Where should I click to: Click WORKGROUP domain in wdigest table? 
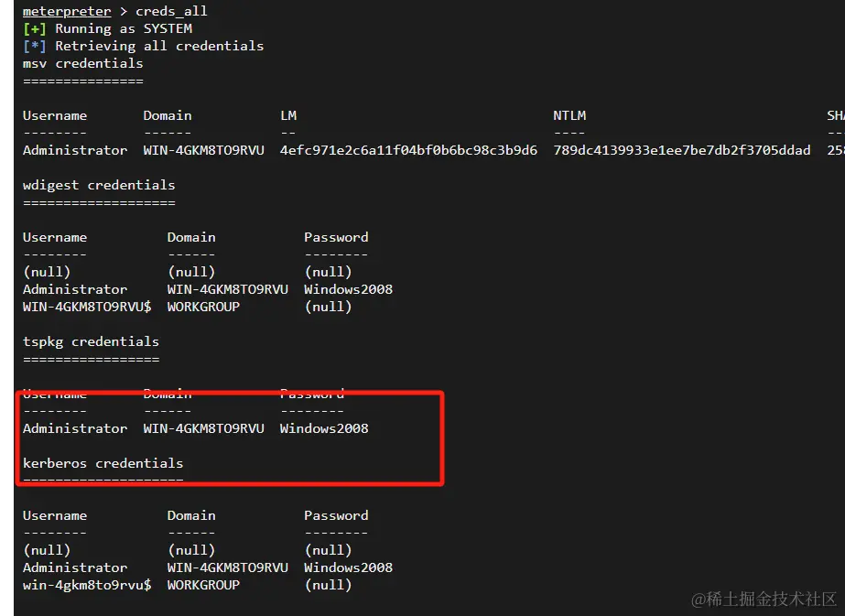pos(204,307)
